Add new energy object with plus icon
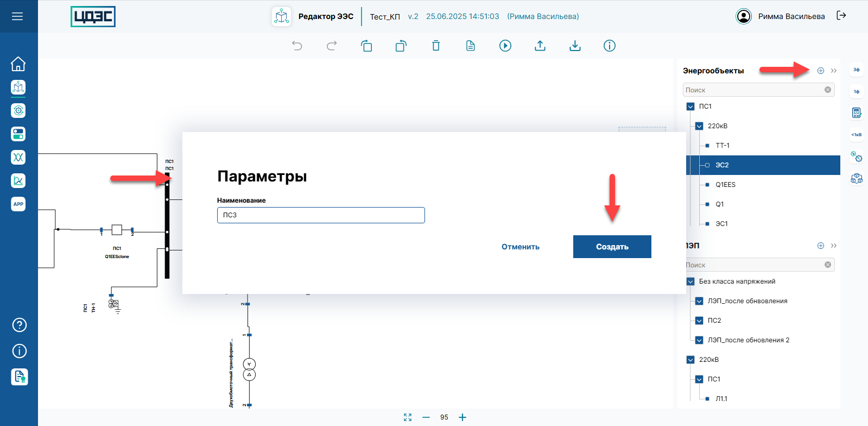The image size is (868, 426). [821, 71]
